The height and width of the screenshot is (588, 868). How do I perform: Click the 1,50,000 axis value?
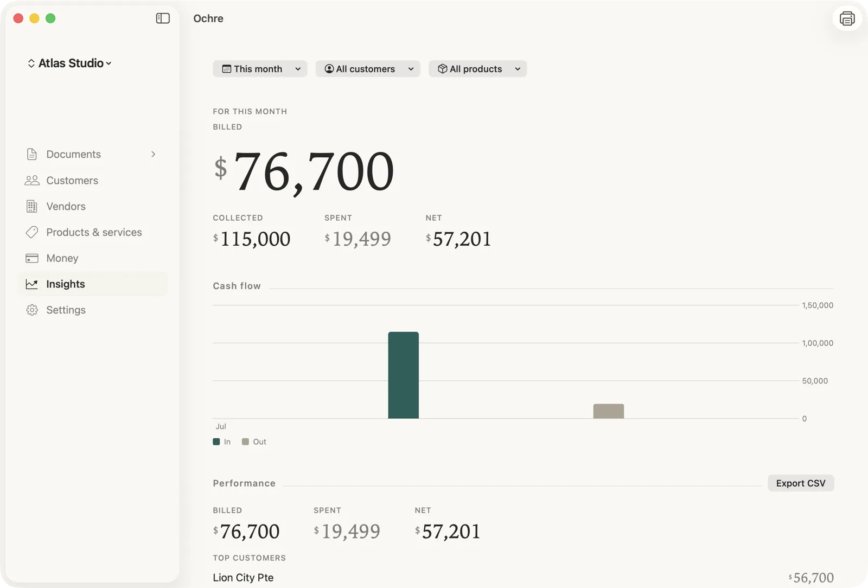[x=818, y=305]
